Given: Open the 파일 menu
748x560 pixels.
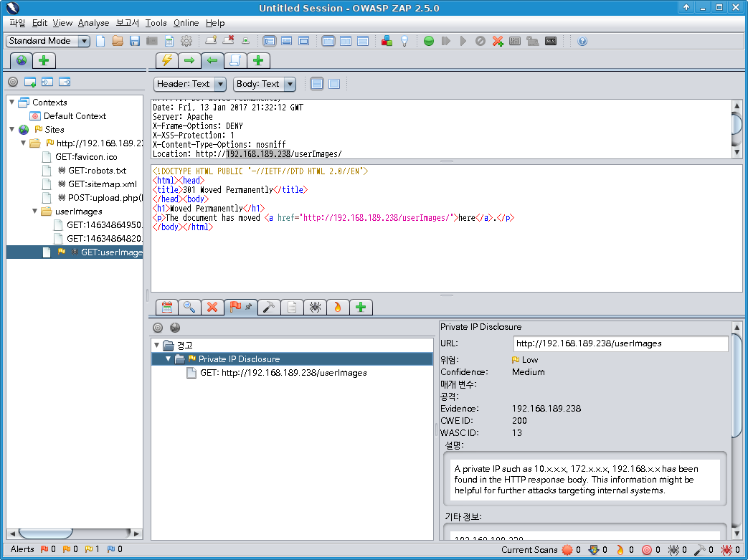Looking at the screenshot, I should pyautogui.click(x=17, y=23).
